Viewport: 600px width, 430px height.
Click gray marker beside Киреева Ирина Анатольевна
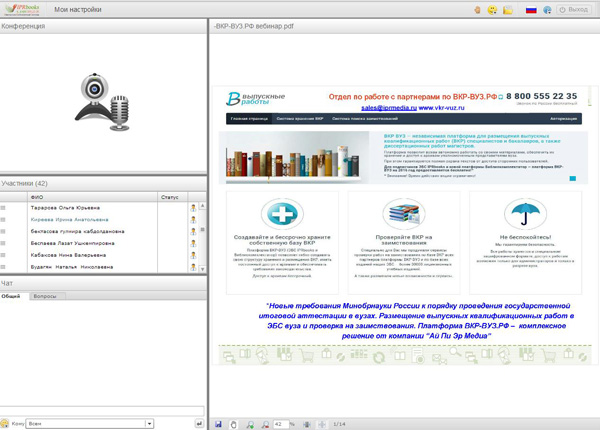pos(3,220)
